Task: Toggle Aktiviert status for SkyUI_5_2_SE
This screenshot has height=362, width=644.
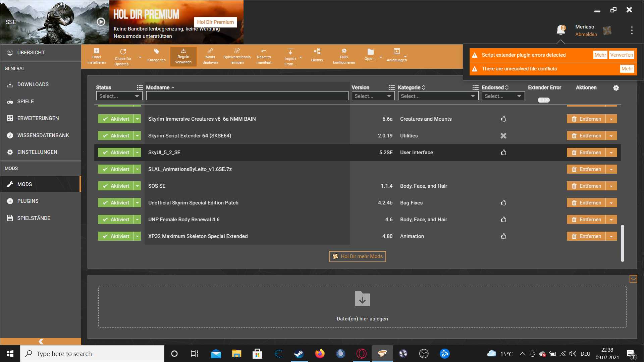Action: tap(116, 153)
